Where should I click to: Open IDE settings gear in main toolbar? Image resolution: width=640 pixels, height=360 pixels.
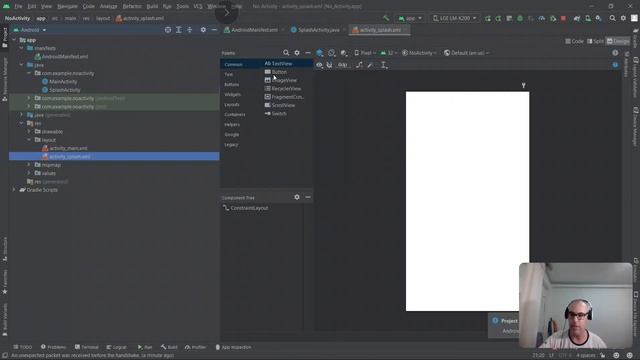[623, 18]
